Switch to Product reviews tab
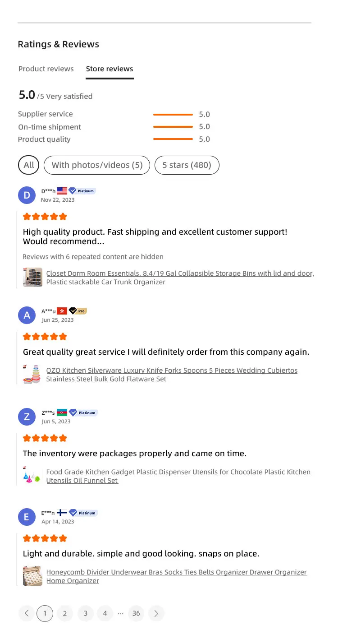The width and height of the screenshot is (338, 644). pos(46,69)
